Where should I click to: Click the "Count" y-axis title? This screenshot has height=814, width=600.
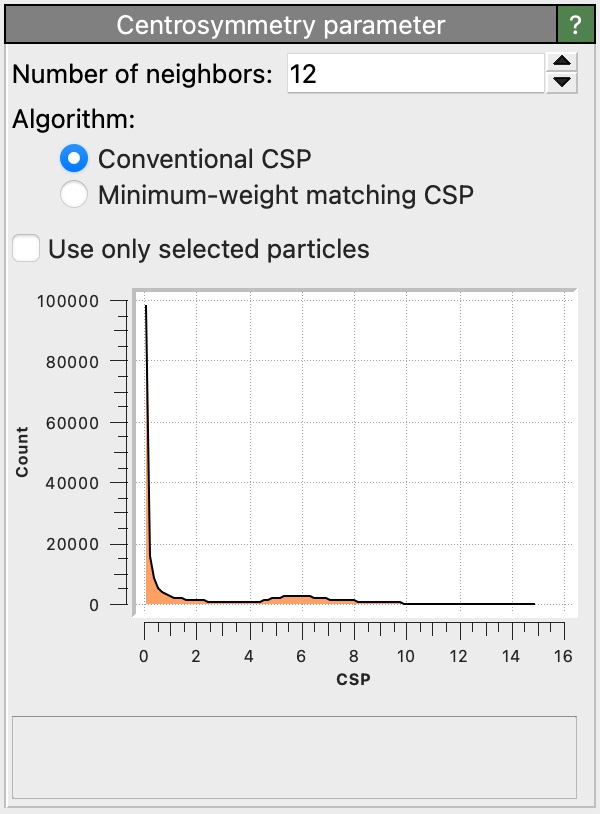point(22,452)
